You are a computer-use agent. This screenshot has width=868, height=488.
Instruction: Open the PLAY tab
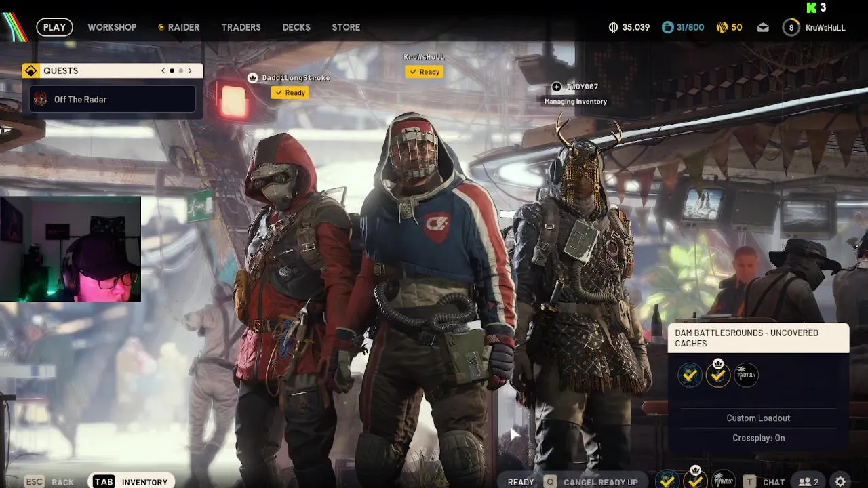click(54, 27)
